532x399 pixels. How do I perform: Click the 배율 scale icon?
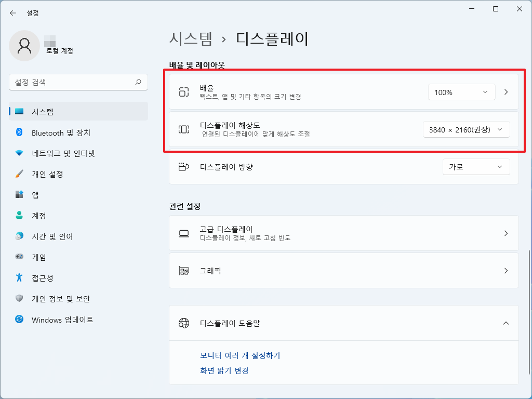184,92
